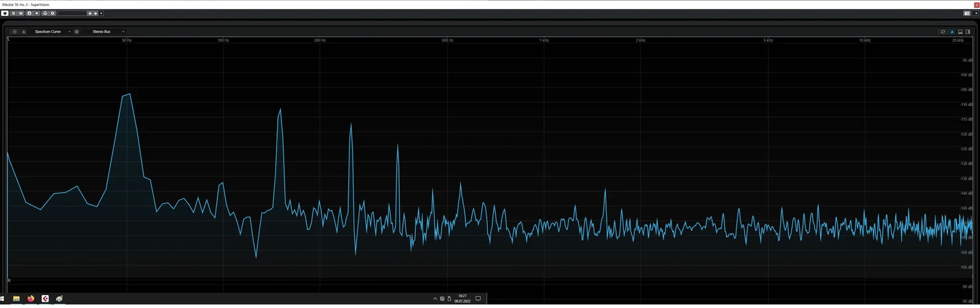
Task: Click the 50 Hz frequency label
Action: [126, 40]
